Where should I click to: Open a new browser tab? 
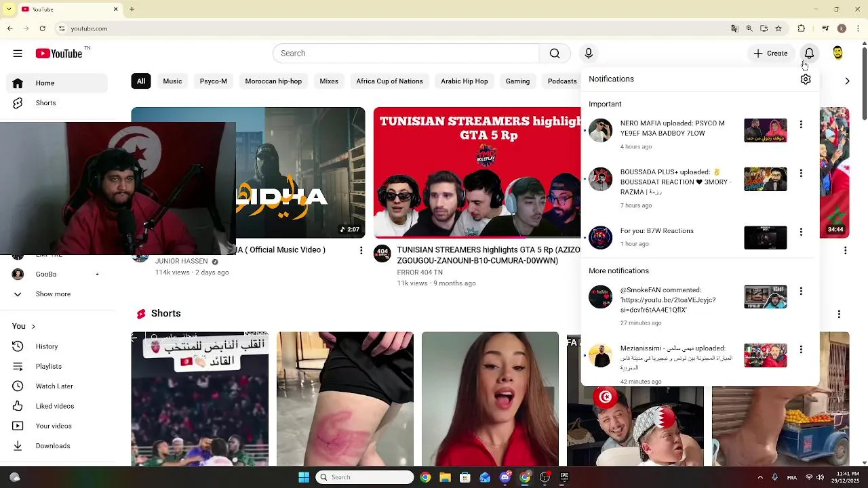132,9
